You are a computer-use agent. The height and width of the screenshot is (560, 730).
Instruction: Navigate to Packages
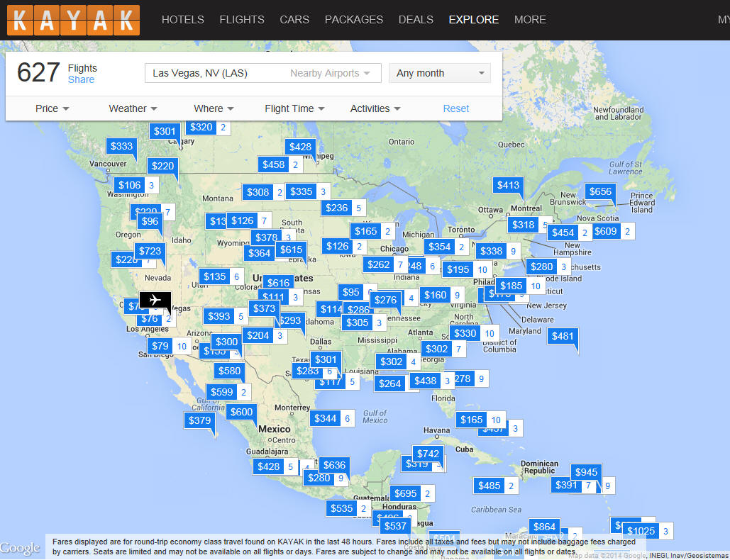354,20
